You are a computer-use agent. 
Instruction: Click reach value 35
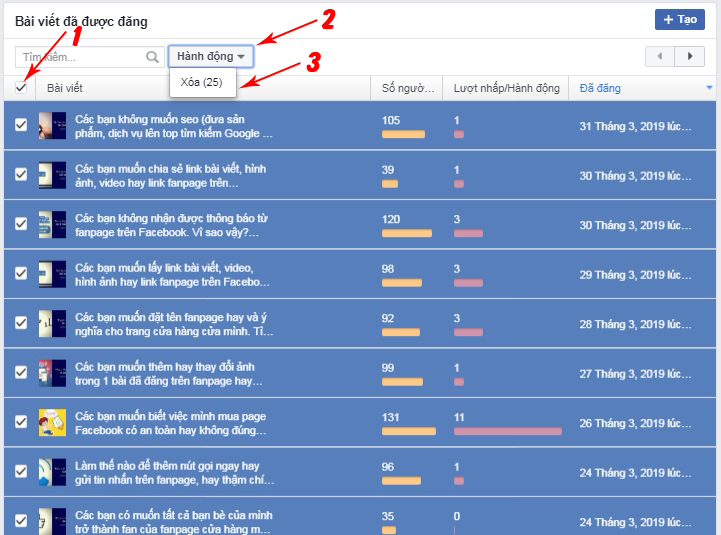coord(388,516)
